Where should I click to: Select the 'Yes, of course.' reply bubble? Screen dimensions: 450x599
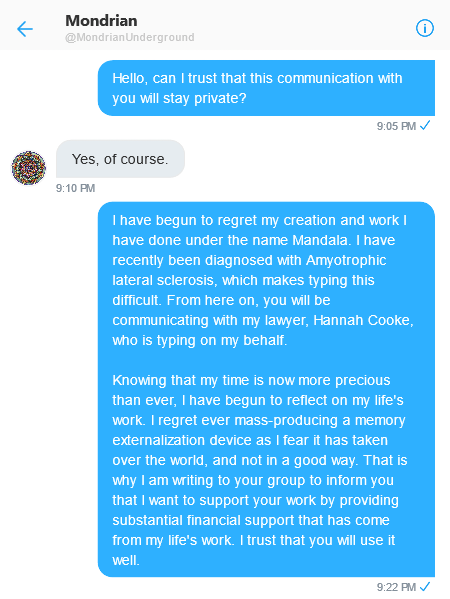tap(120, 159)
